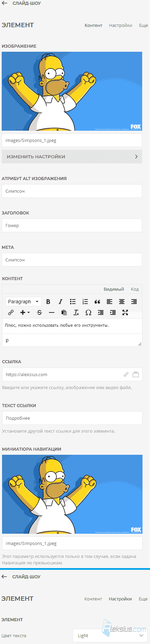
Task: Open the special character Omega tool
Action: pyautogui.click(x=88, y=312)
